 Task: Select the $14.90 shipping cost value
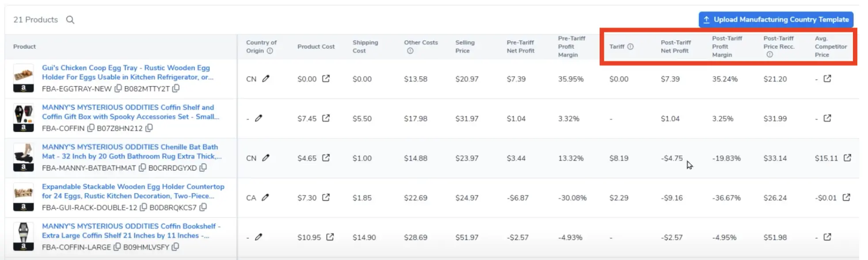[x=364, y=237]
